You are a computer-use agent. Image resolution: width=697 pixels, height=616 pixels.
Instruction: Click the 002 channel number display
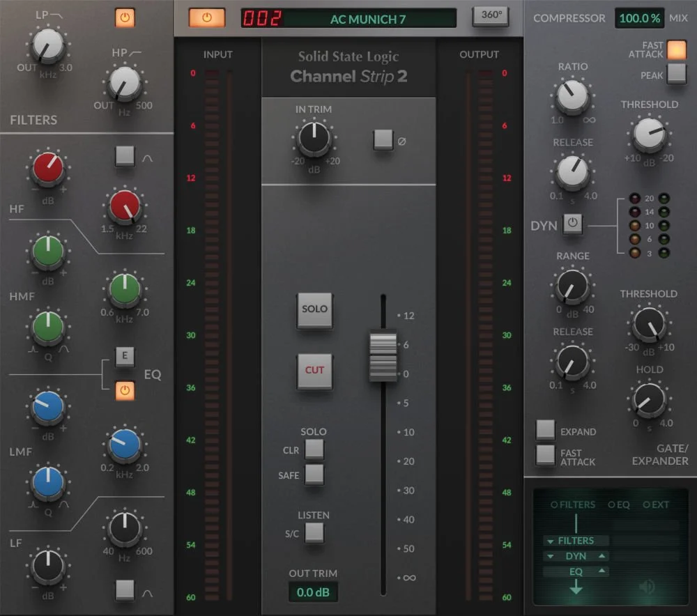[262, 19]
